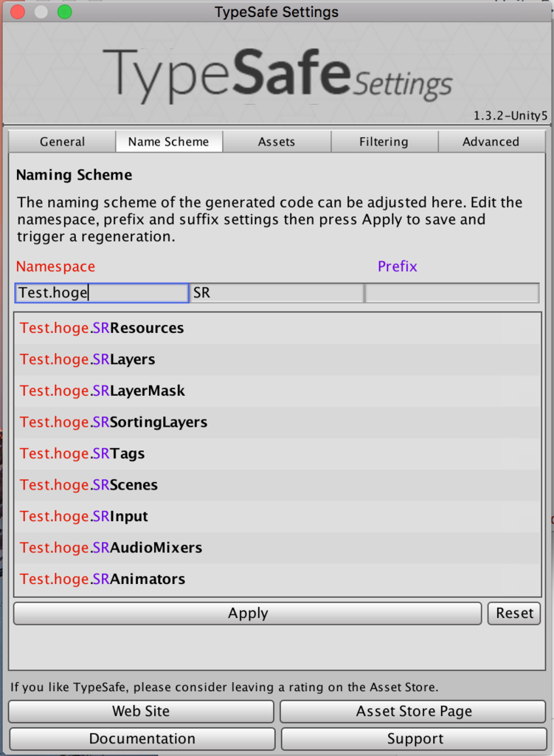Open the Documentation button
This screenshot has height=756, width=554.
point(142,738)
